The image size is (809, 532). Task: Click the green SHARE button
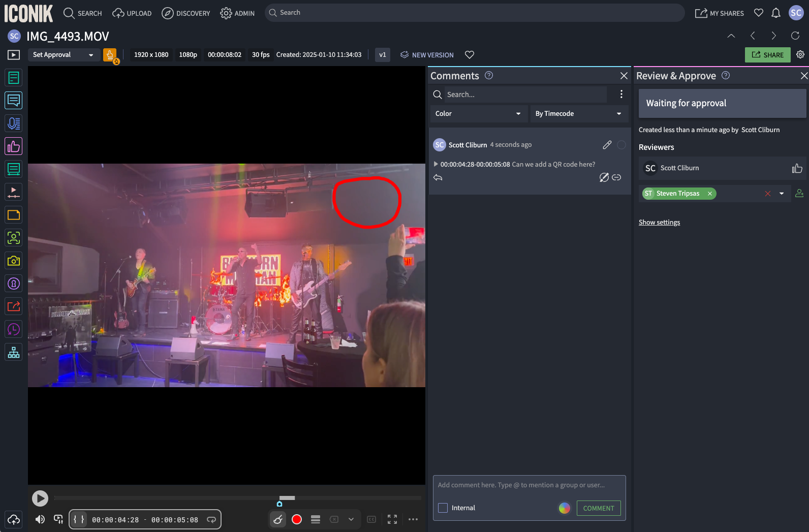767,55
